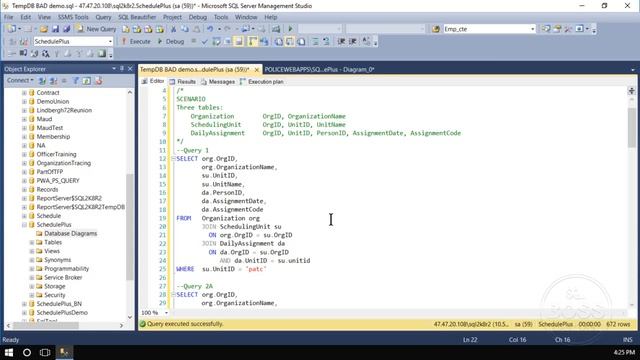
Task: Select the PWA_PS_QUERY database
Action: click(x=58, y=180)
